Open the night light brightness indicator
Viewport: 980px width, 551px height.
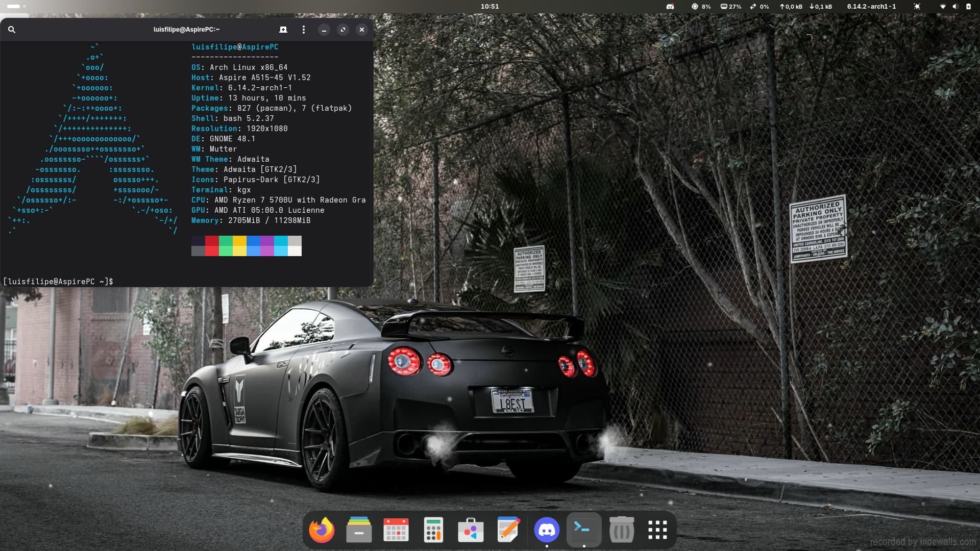click(917, 7)
